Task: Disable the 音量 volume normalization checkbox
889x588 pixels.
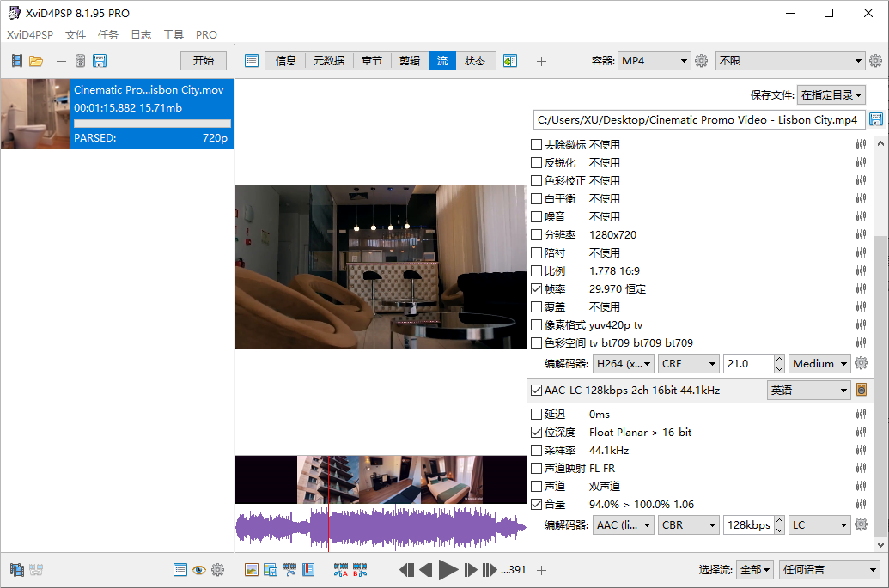Action: 538,504
